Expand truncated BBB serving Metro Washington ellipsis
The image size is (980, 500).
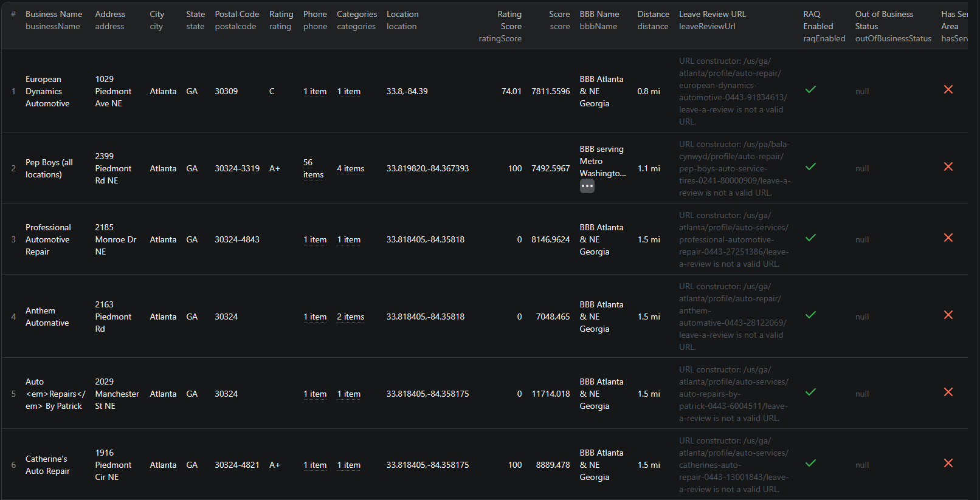(587, 187)
